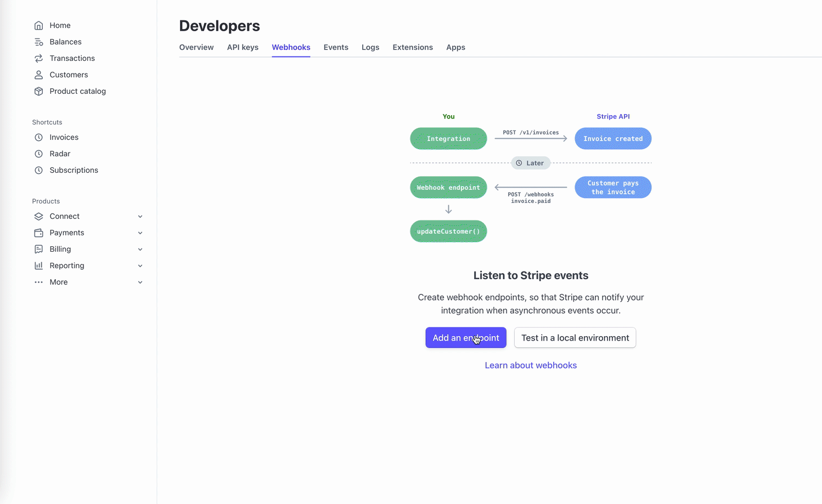
Task: Click the Later clock pill
Action: (531, 163)
